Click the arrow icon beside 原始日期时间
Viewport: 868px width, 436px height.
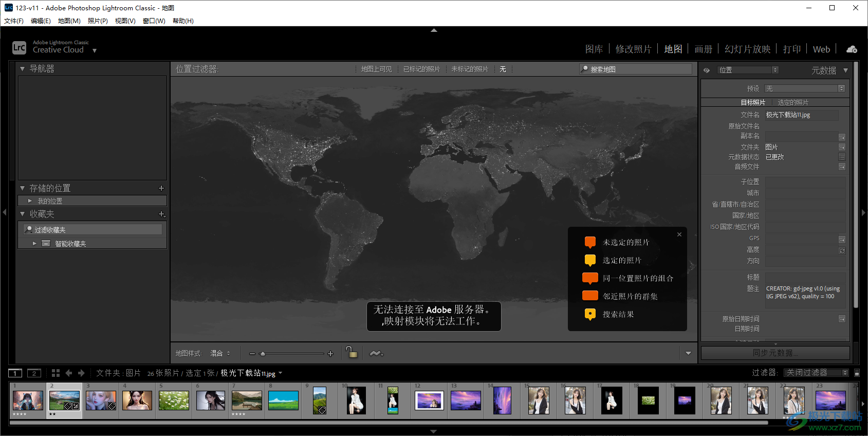pos(842,319)
